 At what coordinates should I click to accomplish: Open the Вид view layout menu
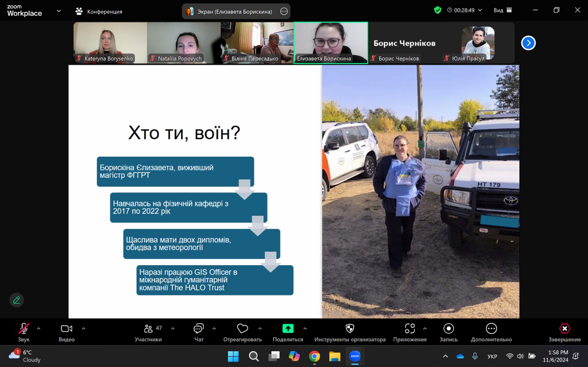click(502, 10)
